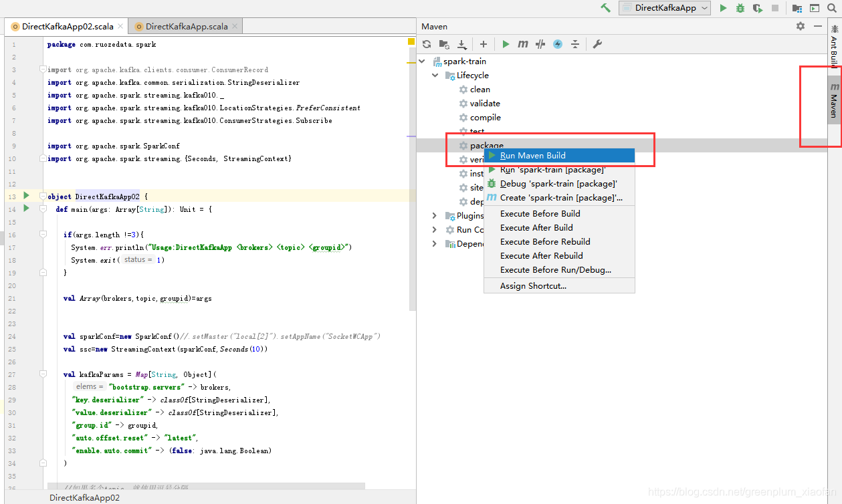842x504 pixels.
Task: Click gutter run icon next to object DirectKafkaApp02
Action: click(x=26, y=196)
